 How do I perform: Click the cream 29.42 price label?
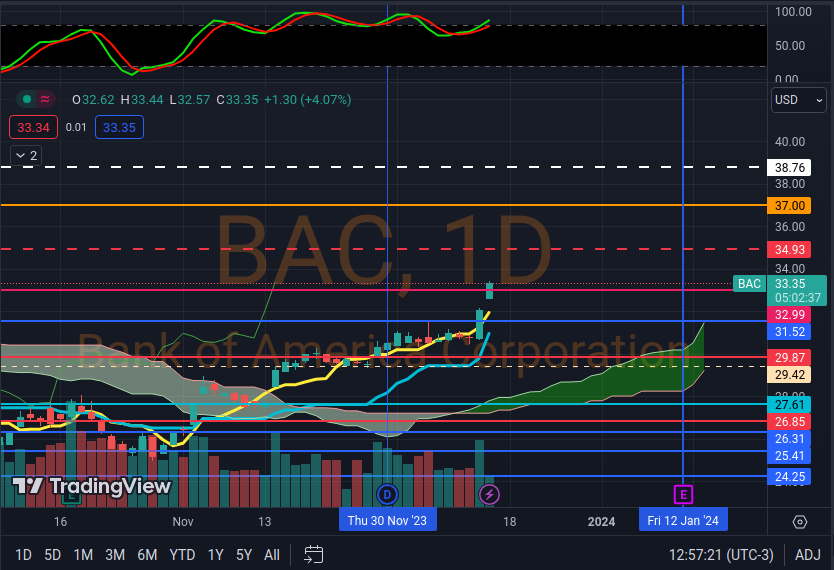tap(789, 374)
